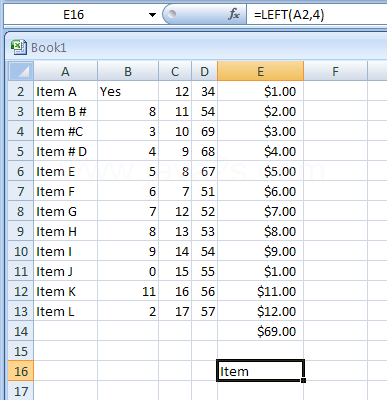Click the $8.00 cell

[x=261, y=231]
